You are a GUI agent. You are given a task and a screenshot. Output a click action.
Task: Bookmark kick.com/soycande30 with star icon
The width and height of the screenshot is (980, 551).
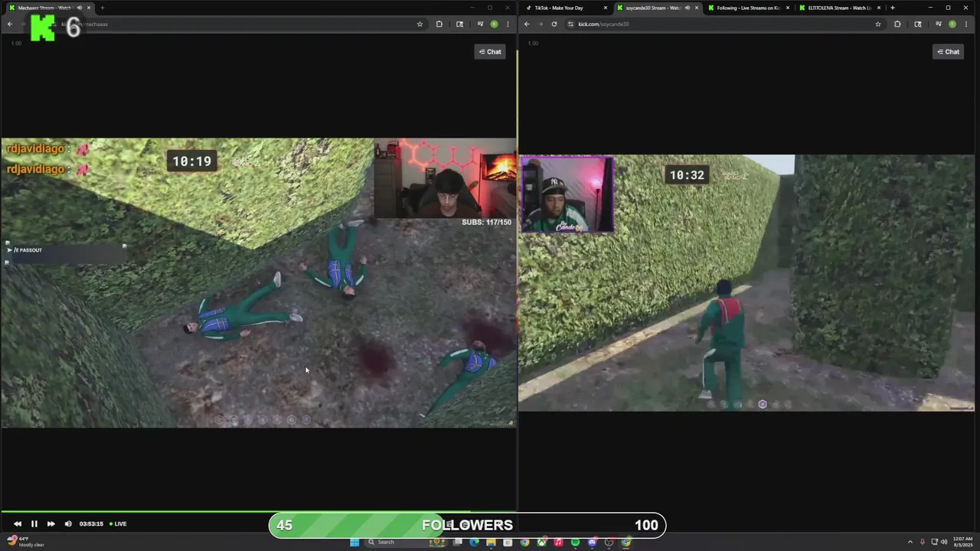tap(877, 24)
